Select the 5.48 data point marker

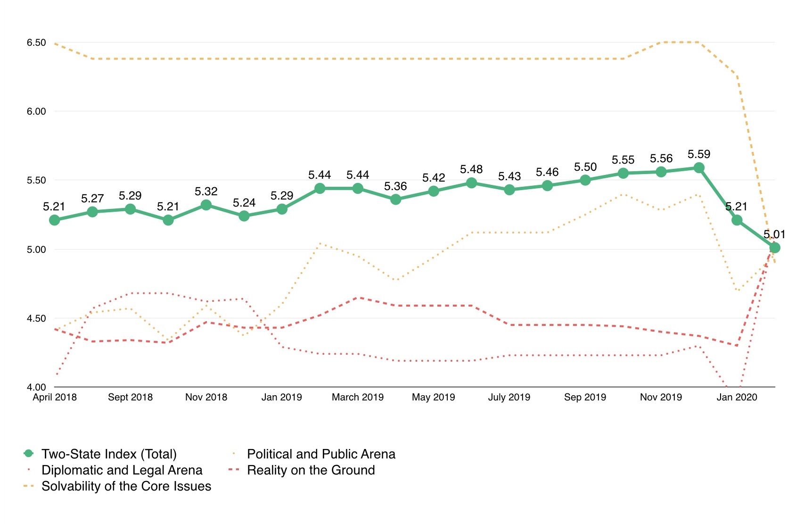pyautogui.click(x=472, y=183)
